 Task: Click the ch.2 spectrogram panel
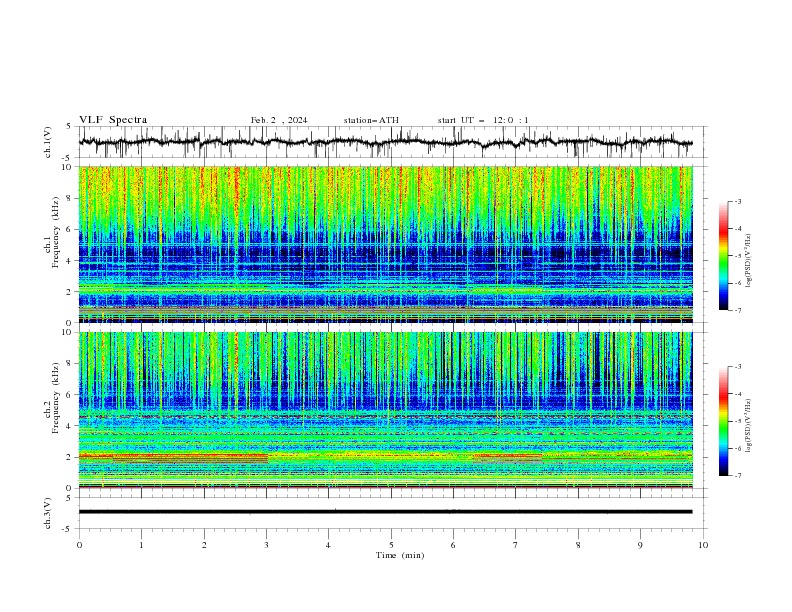[x=386, y=410]
